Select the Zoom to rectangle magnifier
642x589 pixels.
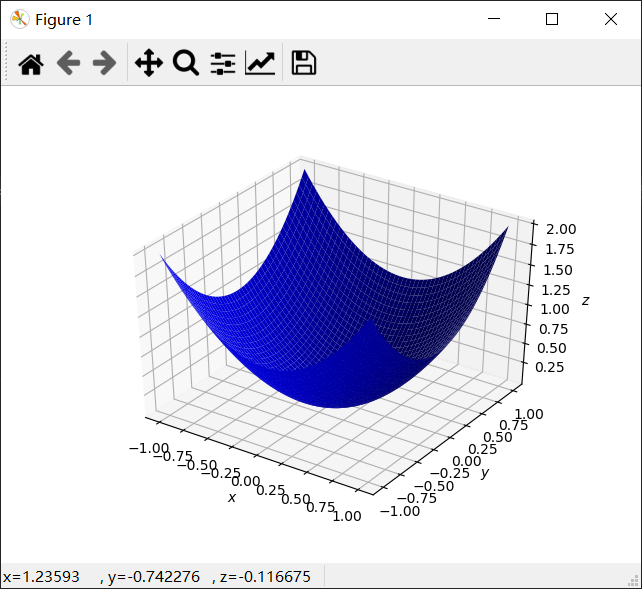(185, 63)
